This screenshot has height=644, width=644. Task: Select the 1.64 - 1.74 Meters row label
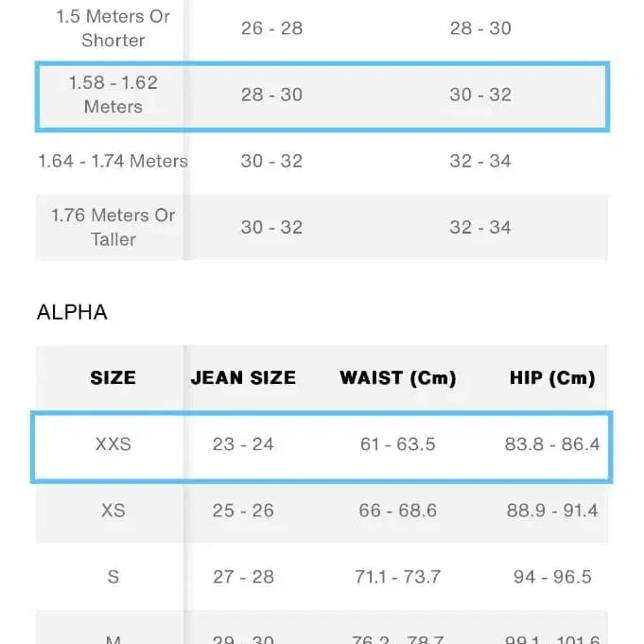[x=113, y=161]
